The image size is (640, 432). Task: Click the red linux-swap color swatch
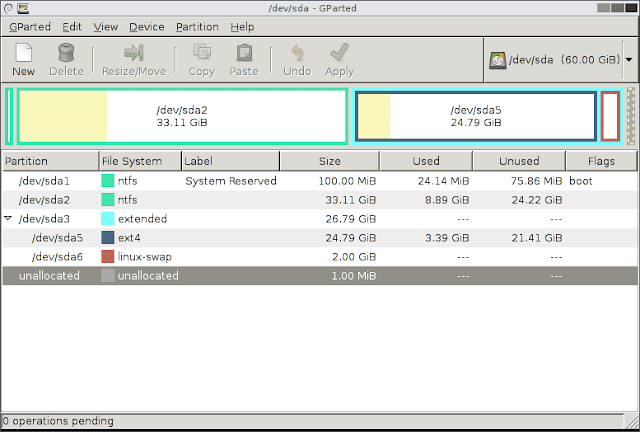point(108,257)
